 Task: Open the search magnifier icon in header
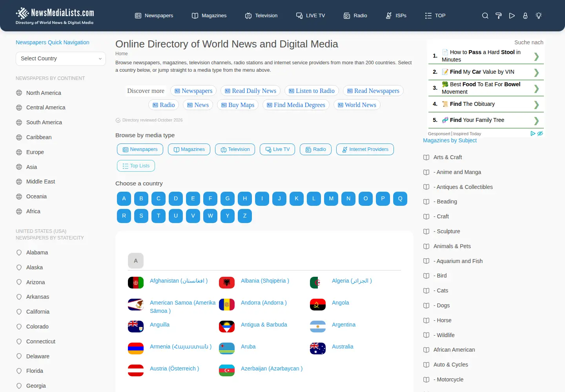click(x=485, y=16)
